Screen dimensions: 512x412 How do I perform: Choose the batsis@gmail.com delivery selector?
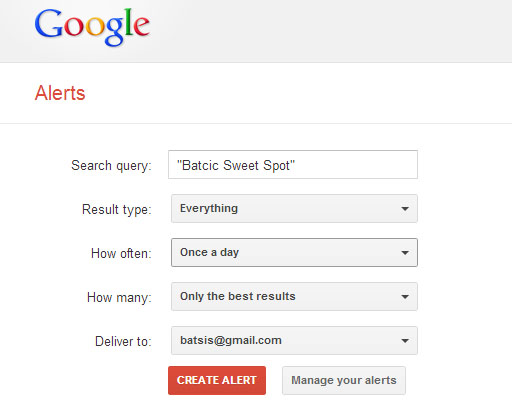pos(294,340)
